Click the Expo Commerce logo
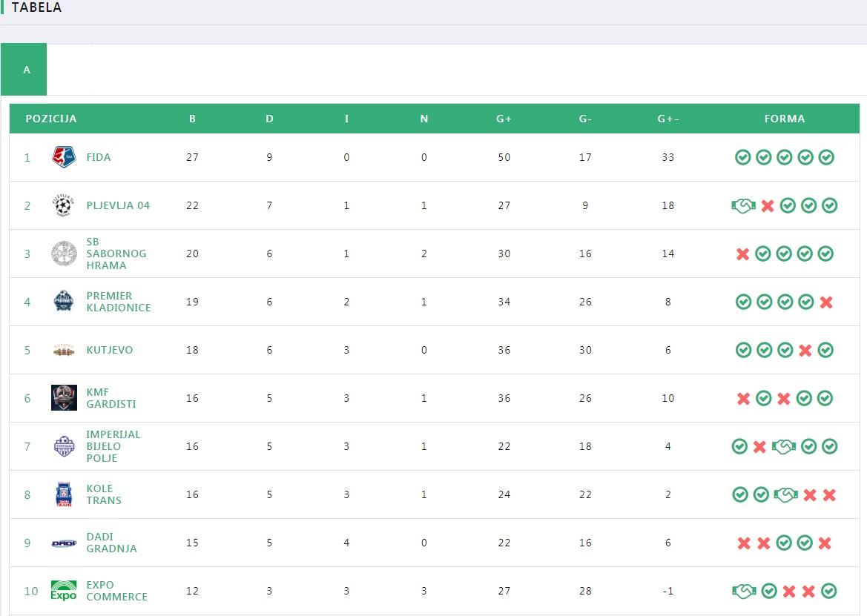This screenshot has height=616, width=867. pyautogui.click(x=64, y=591)
